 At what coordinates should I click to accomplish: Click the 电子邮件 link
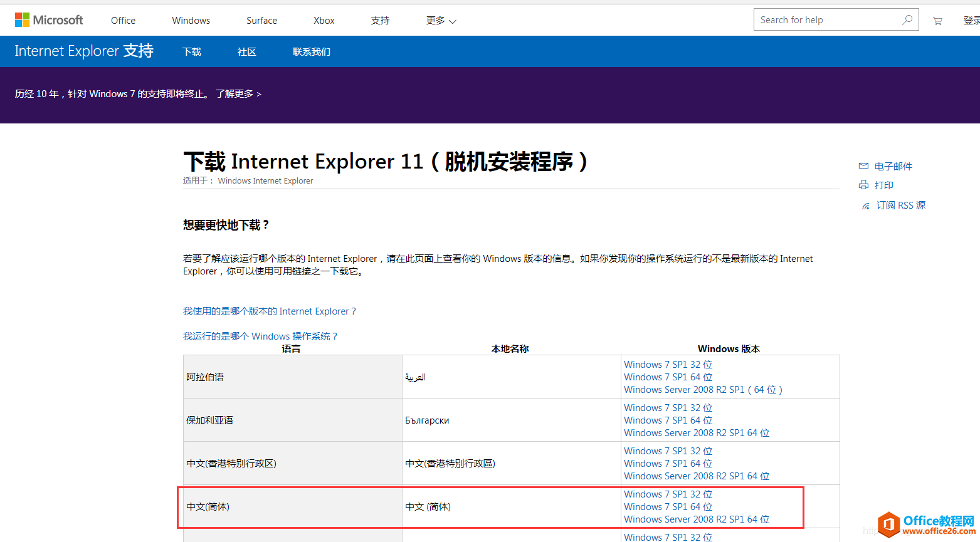pos(893,166)
